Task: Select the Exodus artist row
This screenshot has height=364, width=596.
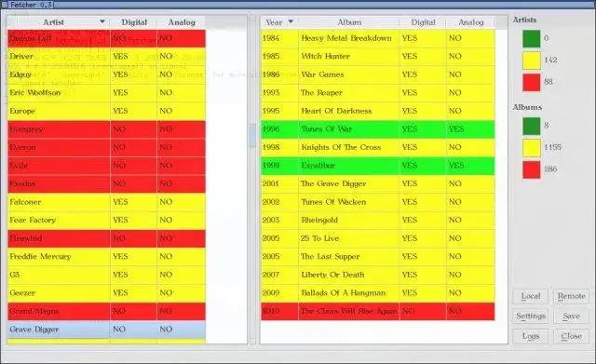Action: coord(106,184)
